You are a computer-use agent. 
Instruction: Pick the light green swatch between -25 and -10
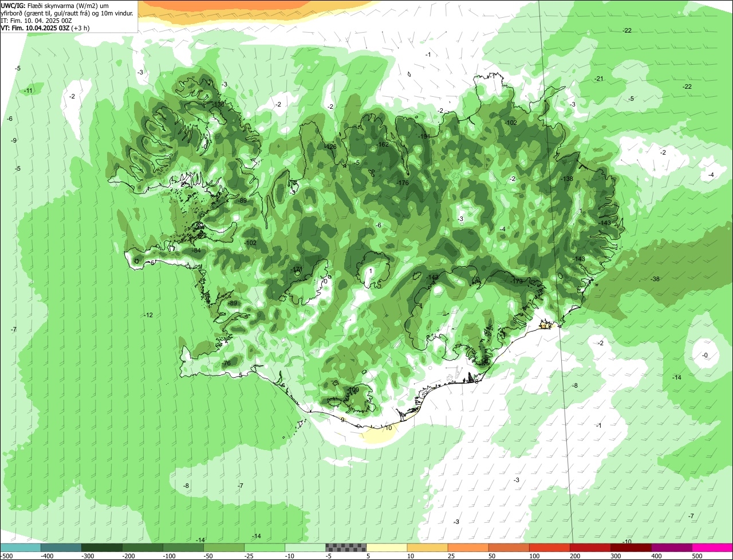[264, 548]
